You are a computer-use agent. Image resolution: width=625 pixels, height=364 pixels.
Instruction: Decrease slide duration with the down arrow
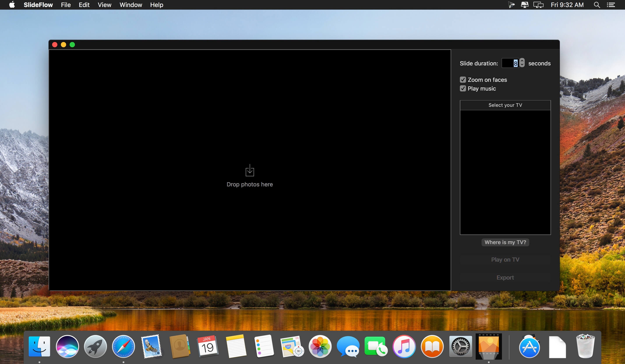tap(522, 65)
